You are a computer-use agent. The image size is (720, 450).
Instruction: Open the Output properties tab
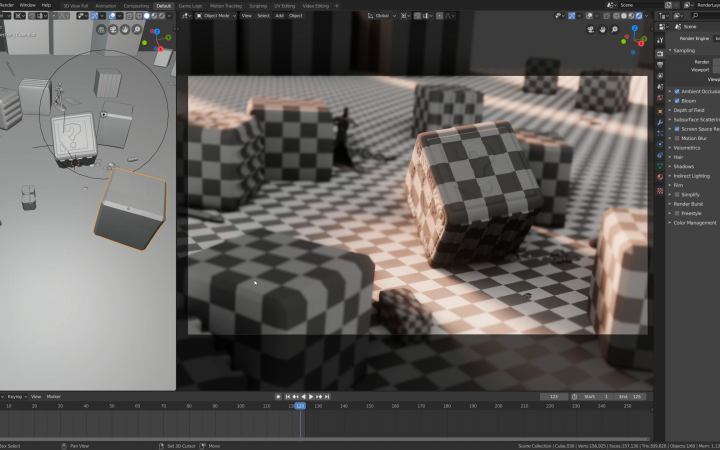click(x=660, y=65)
